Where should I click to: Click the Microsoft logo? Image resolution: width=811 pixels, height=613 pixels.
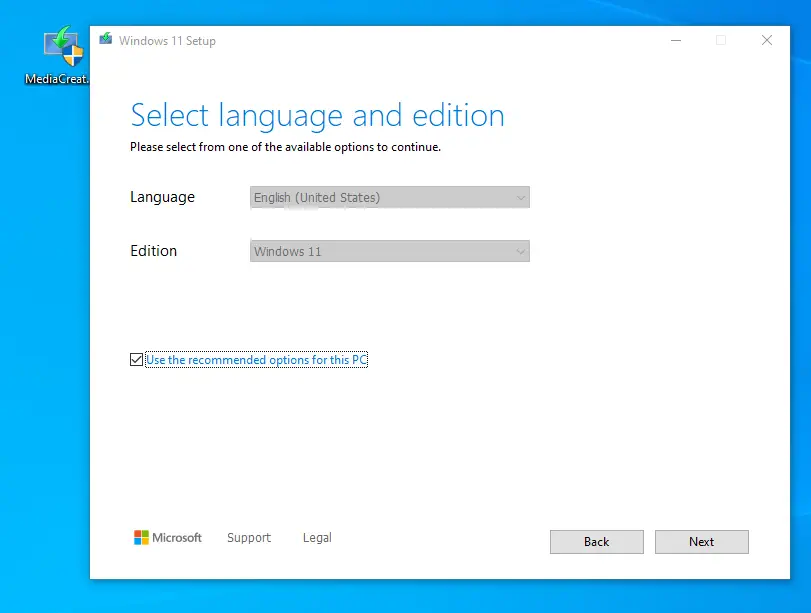tap(168, 537)
